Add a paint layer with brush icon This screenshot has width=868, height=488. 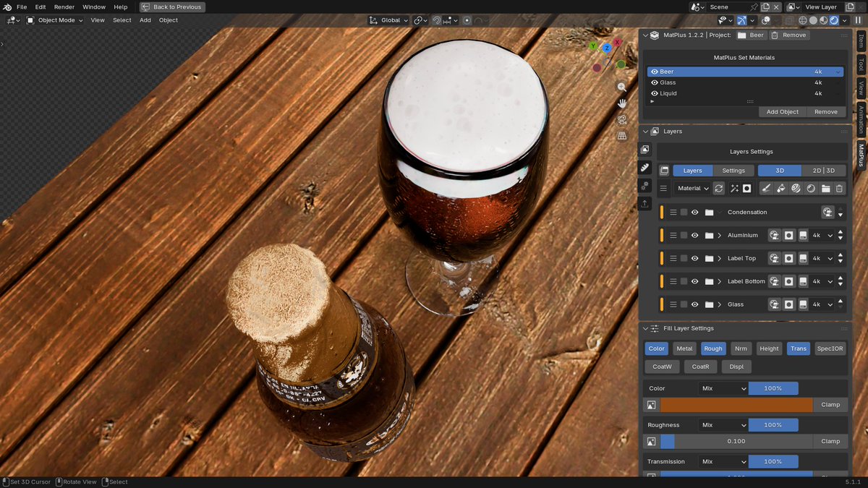point(766,188)
